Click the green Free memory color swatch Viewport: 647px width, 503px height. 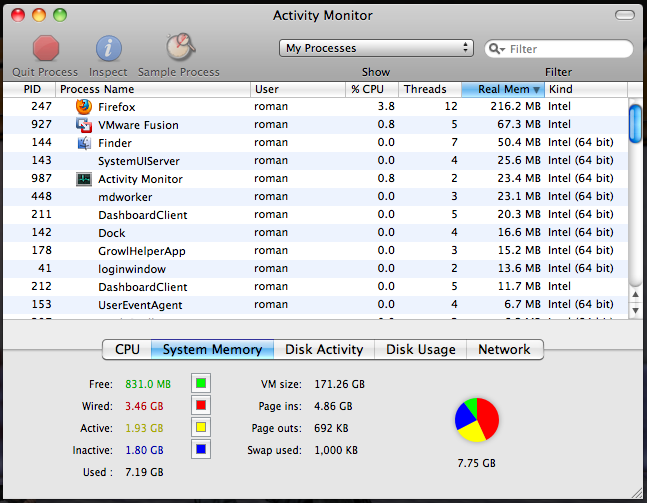pos(201,383)
